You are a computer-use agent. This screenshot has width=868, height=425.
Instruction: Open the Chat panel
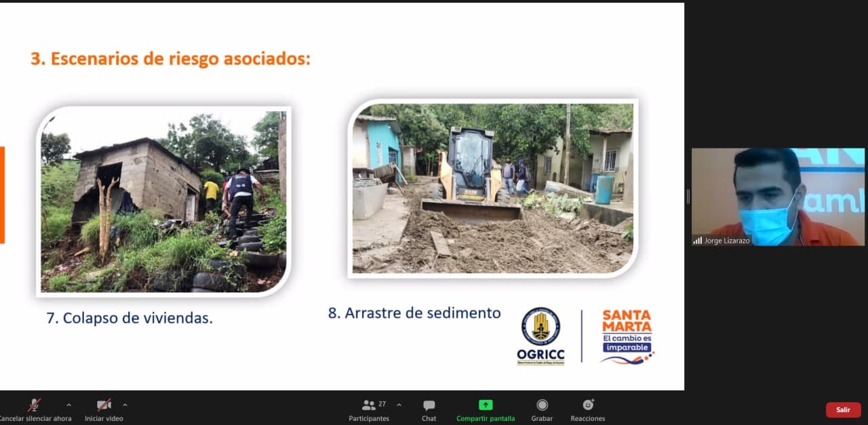(429, 405)
